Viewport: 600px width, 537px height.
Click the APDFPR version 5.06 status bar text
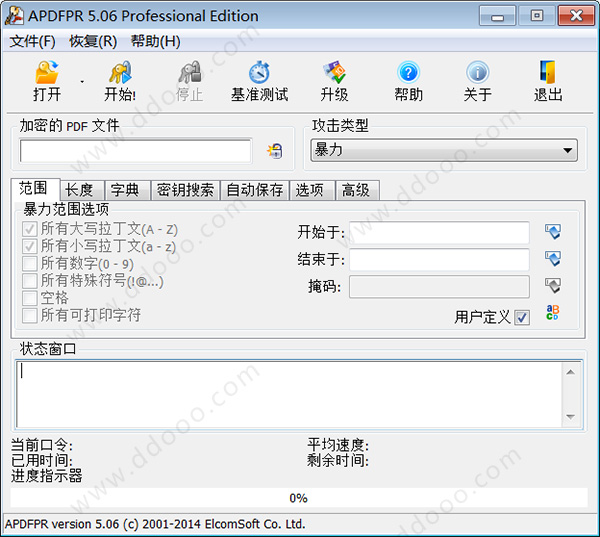(x=155, y=524)
